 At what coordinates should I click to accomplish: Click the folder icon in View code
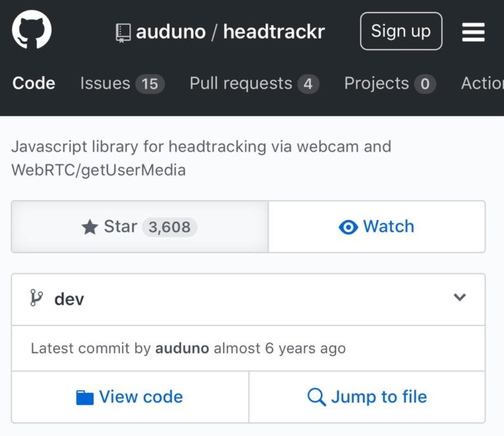[85, 397]
